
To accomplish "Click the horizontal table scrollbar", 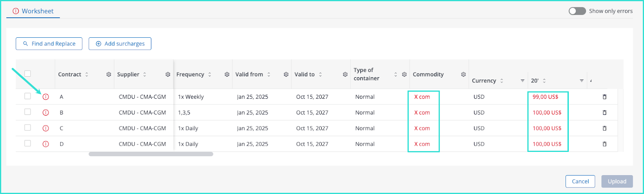I will (x=151, y=154).
